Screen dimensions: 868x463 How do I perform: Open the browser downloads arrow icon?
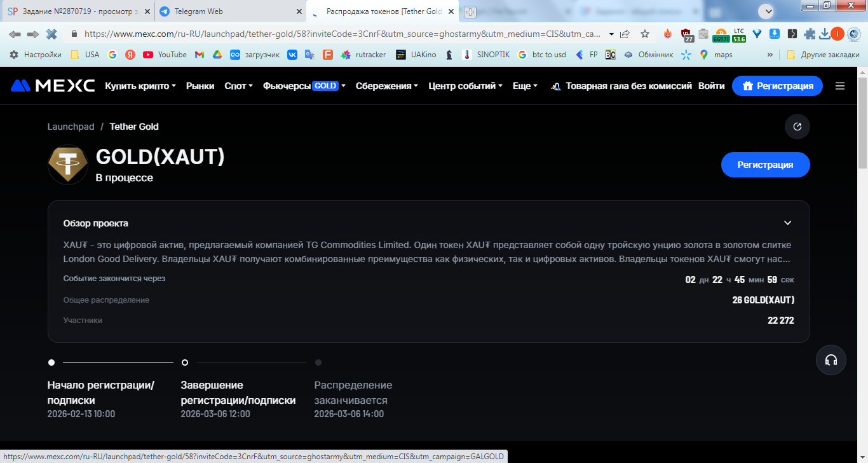pos(825,34)
